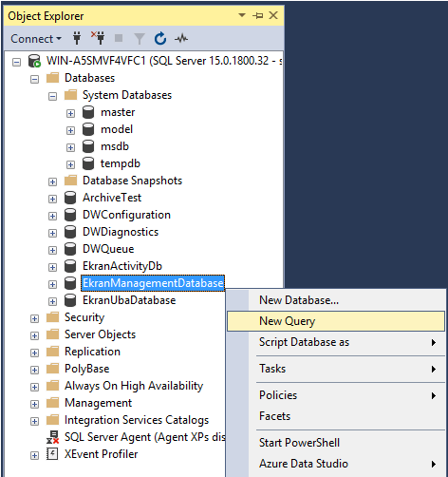Click the Connect Object Explorer plug icon
The height and width of the screenshot is (477, 448).
coord(77,38)
